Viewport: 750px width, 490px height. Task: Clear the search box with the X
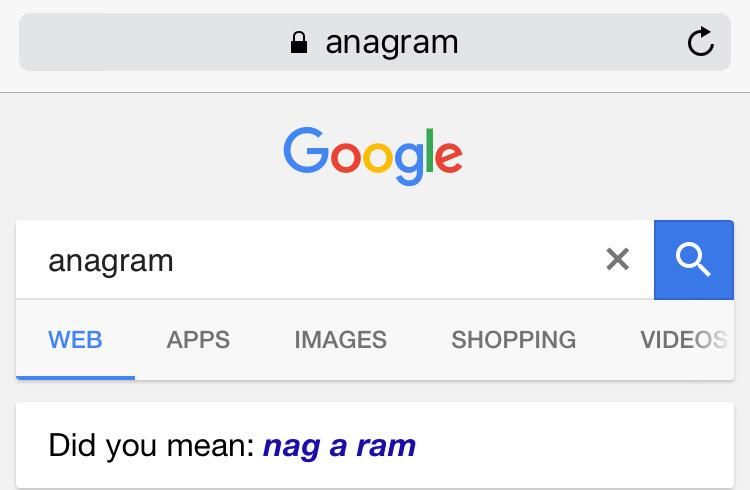tap(618, 259)
